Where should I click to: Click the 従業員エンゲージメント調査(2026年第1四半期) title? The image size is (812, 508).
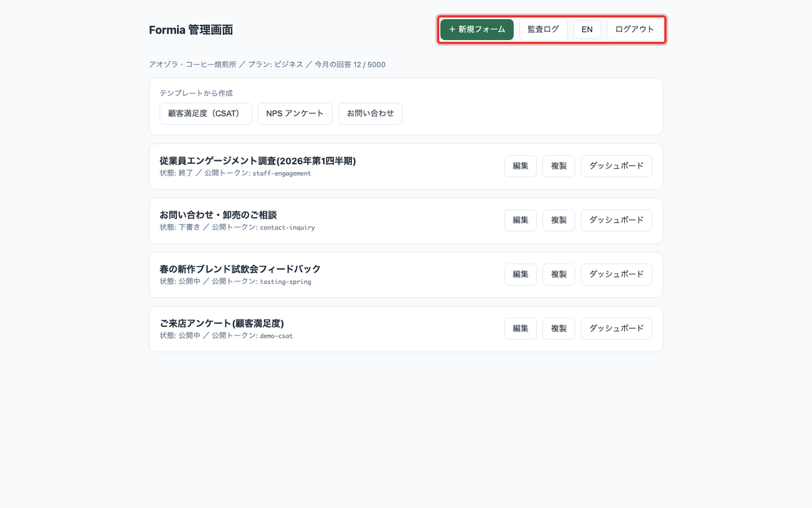coord(258,161)
